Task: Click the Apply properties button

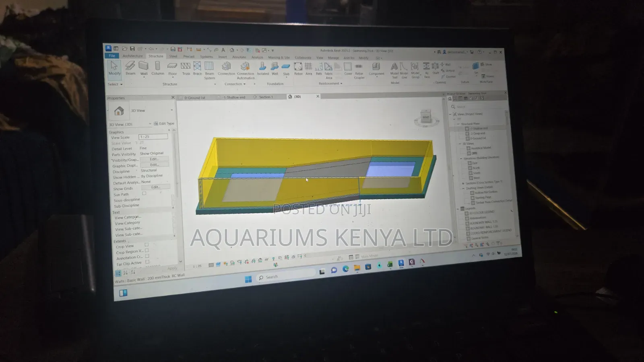Action: click(x=172, y=268)
